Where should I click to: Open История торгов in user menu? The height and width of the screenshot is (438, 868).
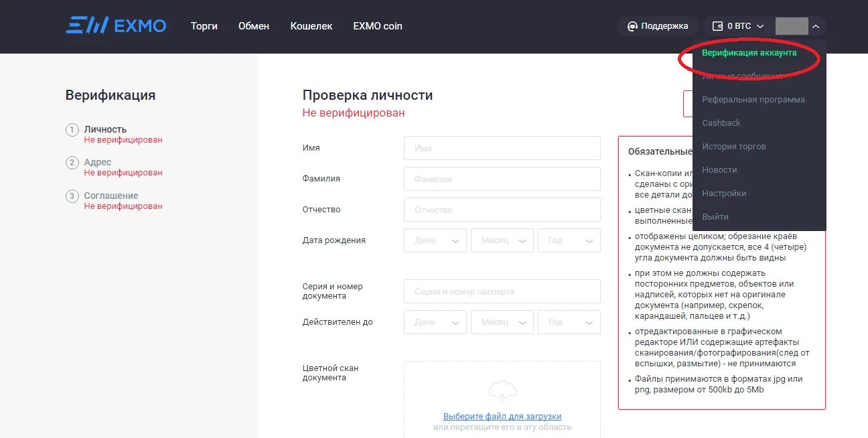[x=734, y=146]
